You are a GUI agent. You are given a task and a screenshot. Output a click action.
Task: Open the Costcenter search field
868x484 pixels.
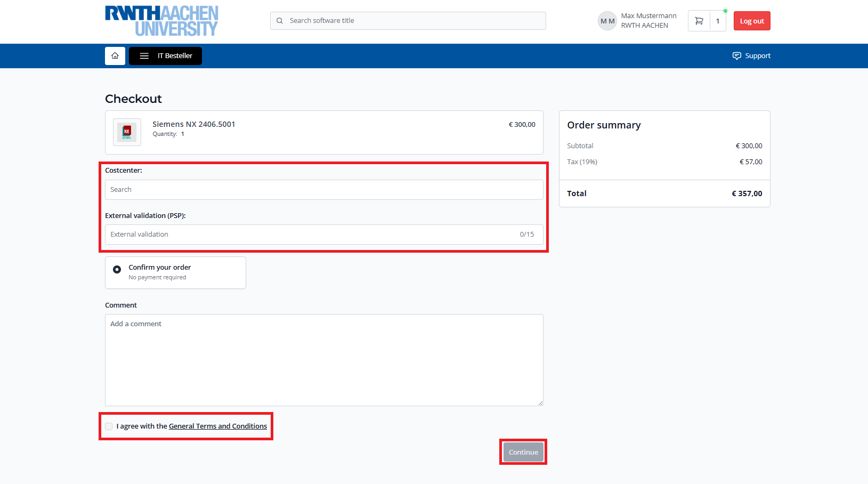324,190
